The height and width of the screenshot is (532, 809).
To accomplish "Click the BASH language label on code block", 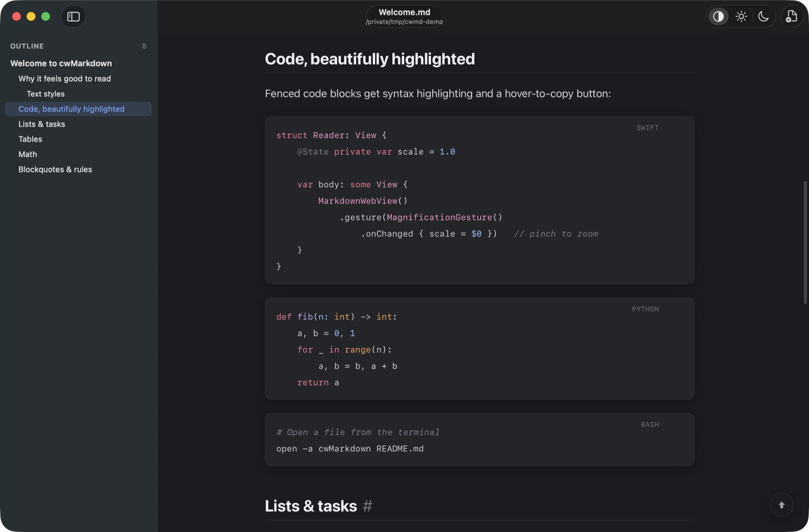I will (650, 425).
